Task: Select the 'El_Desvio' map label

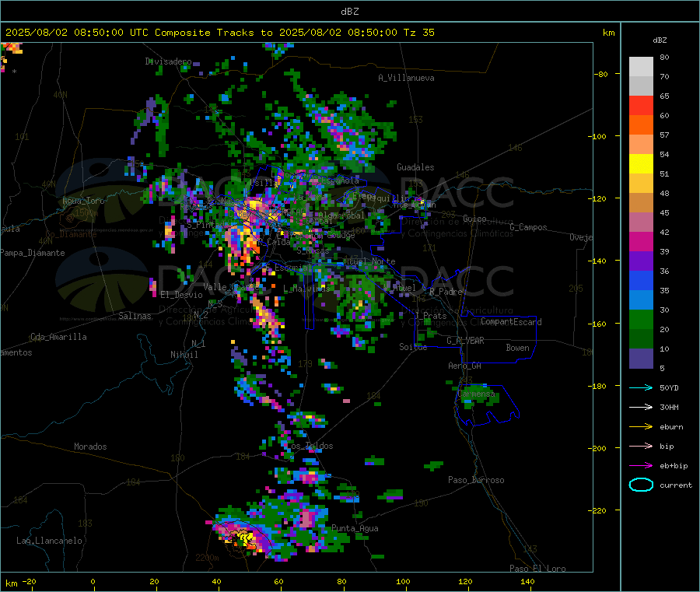Action: (181, 295)
